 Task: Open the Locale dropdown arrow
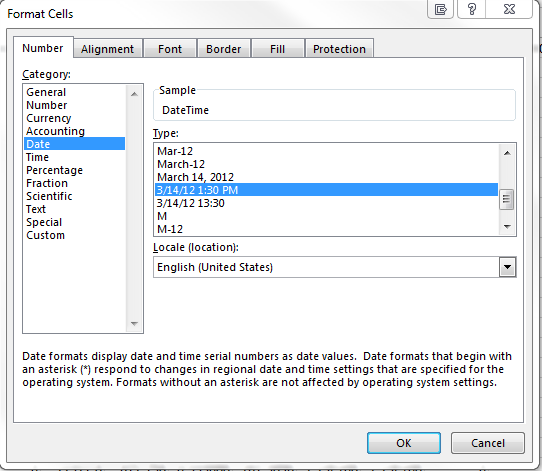507,267
